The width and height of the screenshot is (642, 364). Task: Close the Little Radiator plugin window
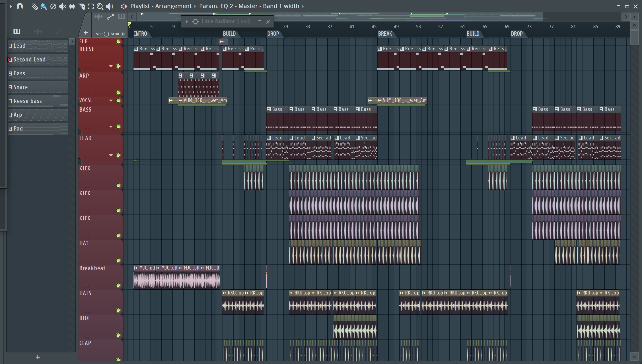point(268,22)
